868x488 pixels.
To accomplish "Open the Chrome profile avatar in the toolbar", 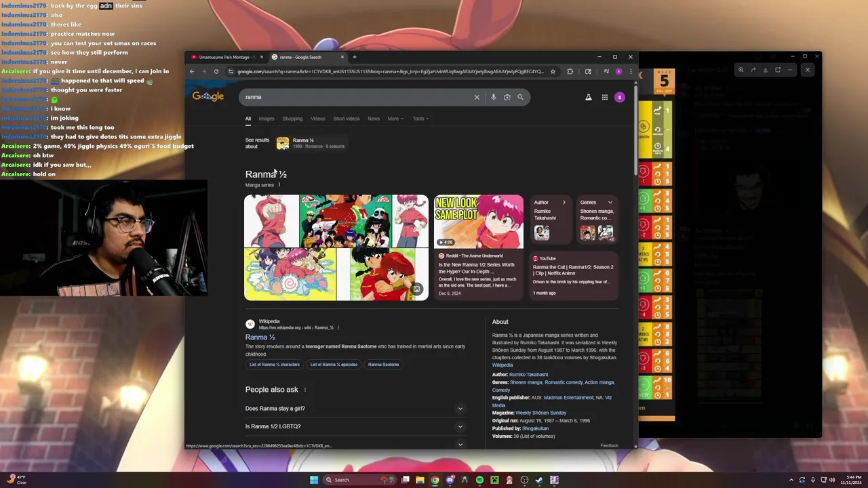I will (618, 71).
